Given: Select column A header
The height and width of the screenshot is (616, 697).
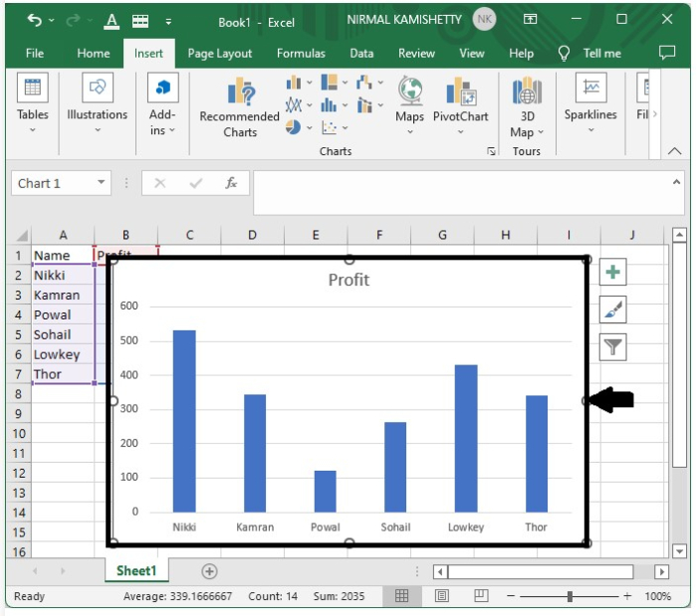Looking at the screenshot, I should pos(63,235).
